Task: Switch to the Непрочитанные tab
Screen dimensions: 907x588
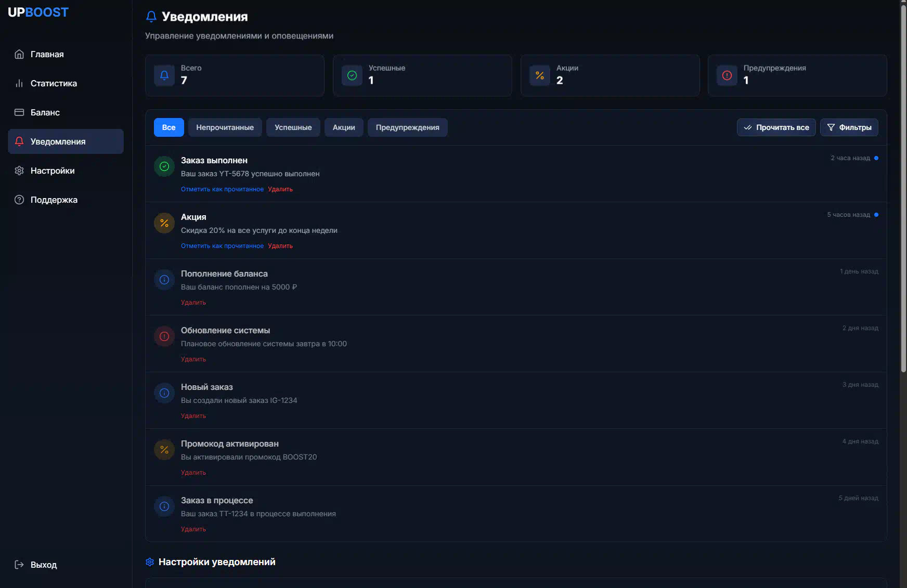Action: coord(225,127)
